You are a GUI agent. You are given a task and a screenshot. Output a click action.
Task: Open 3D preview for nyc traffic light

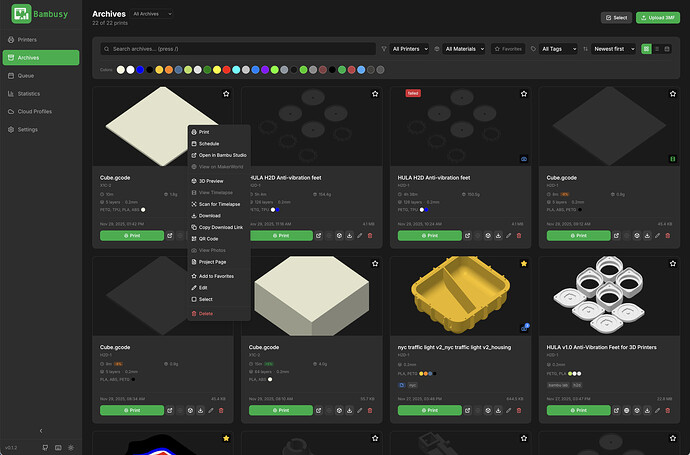[488, 411]
